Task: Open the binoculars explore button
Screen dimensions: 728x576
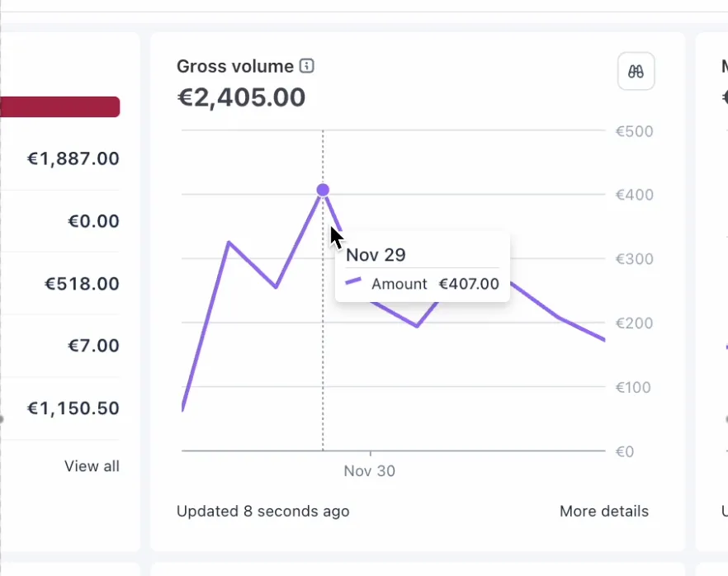Action: [x=636, y=71]
